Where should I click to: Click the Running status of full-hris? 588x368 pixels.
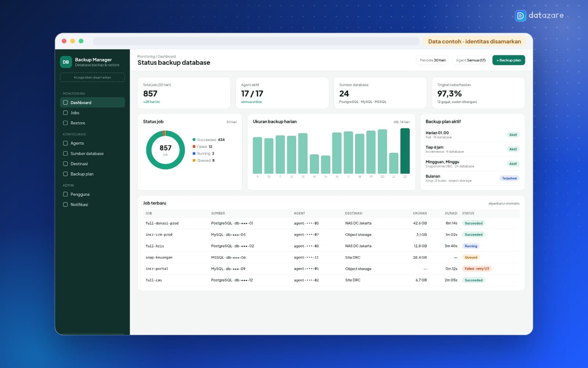click(x=471, y=246)
